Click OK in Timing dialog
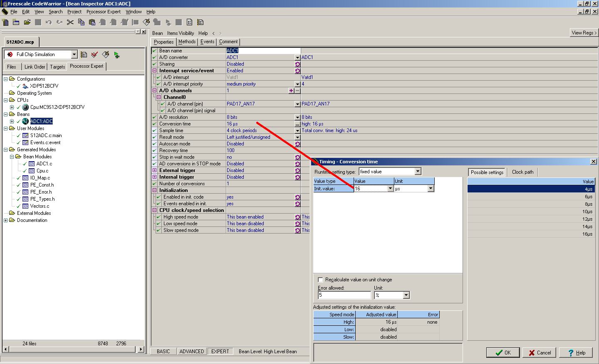The width and height of the screenshot is (599, 364). (503, 352)
